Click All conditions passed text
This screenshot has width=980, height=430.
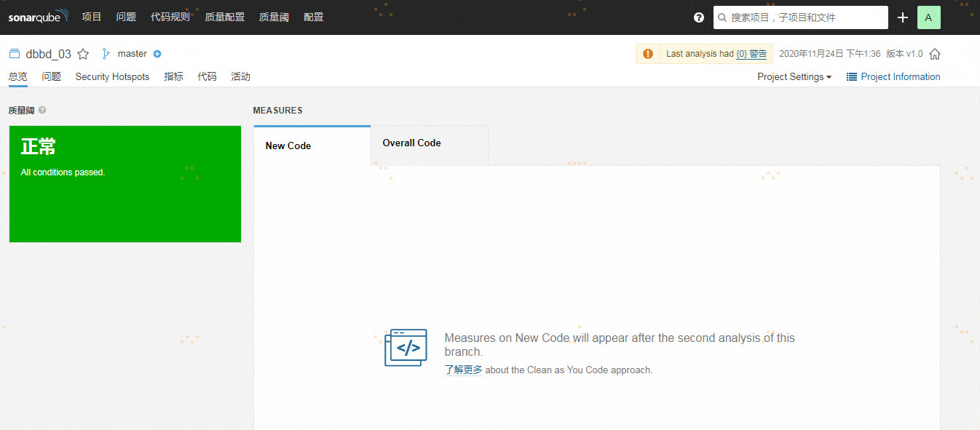(x=63, y=172)
